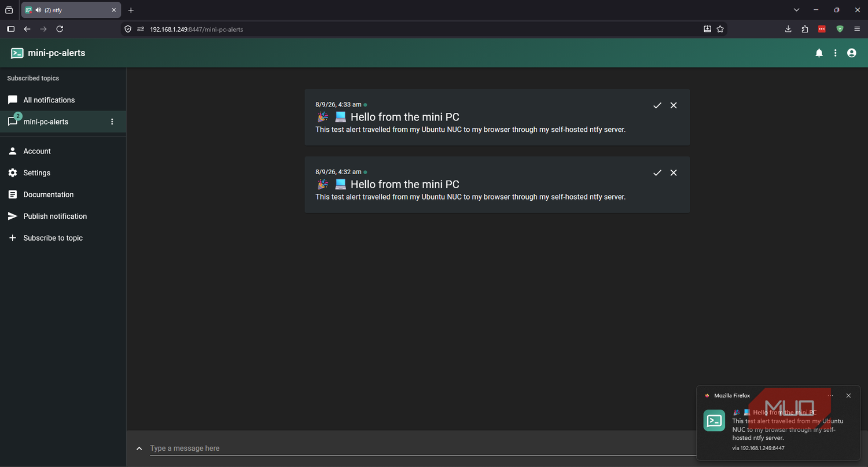Viewport: 868px width, 467px height.
Task: Open the install page as app icon
Action: click(707, 29)
